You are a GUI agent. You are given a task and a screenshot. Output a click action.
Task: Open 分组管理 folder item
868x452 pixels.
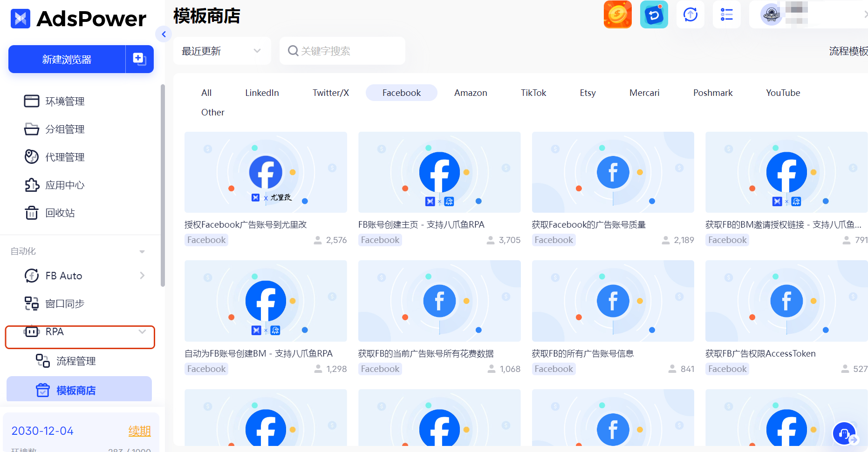point(65,129)
